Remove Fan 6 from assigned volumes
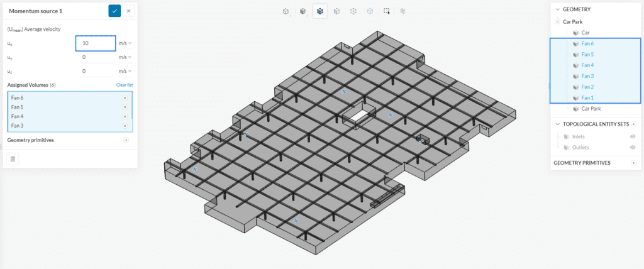This screenshot has width=644, height=269. coord(125,98)
